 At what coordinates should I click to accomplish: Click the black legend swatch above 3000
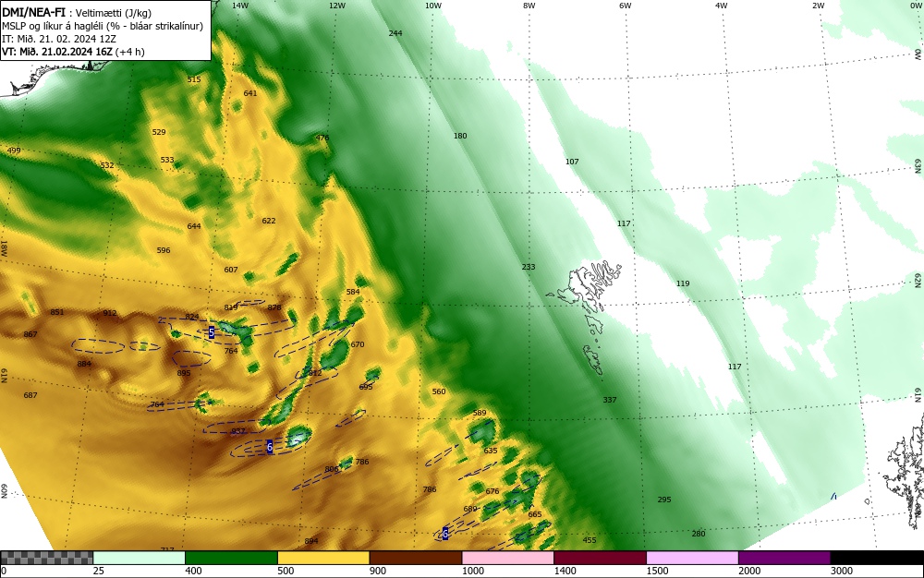[877, 558]
